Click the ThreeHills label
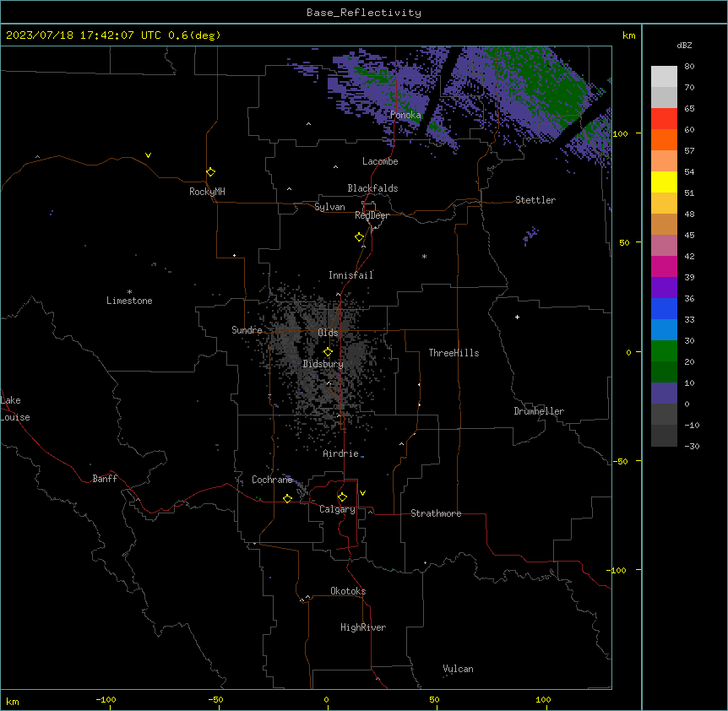 (x=454, y=353)
